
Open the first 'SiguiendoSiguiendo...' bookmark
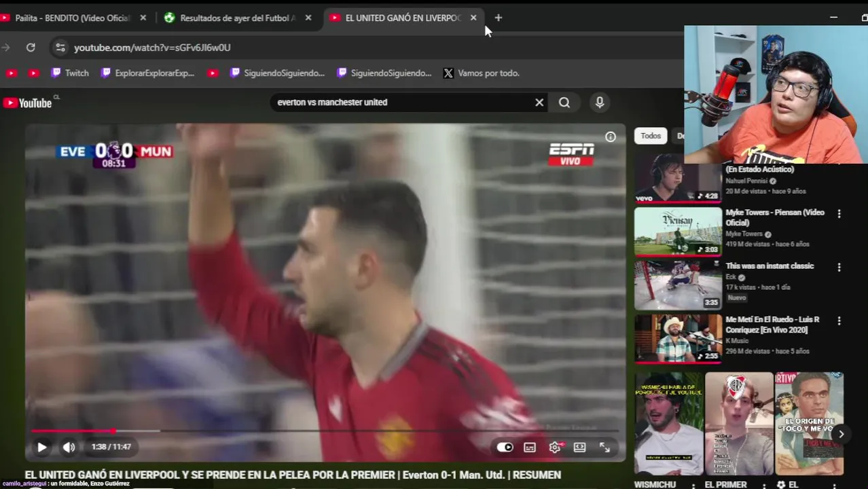[277, 73]
